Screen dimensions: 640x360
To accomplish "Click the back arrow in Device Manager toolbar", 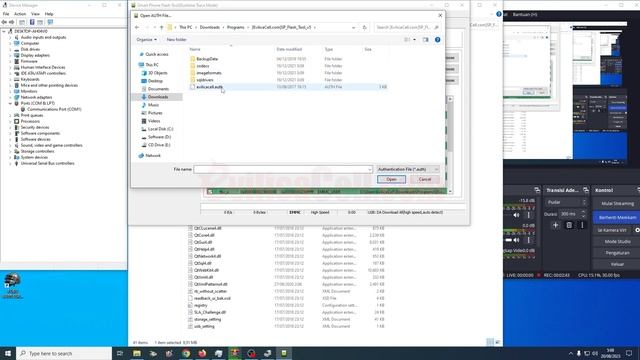I will (4, 22).
